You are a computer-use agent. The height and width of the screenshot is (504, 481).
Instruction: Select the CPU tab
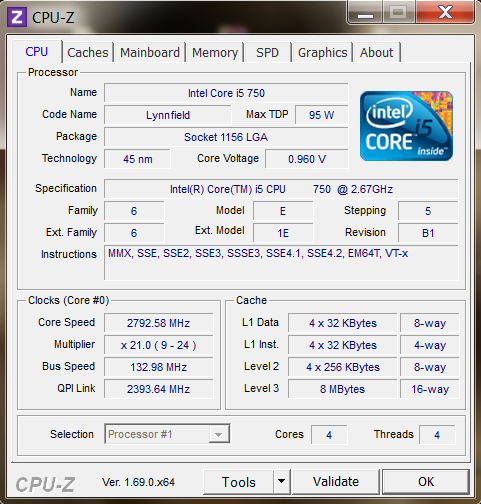[37, 52]
